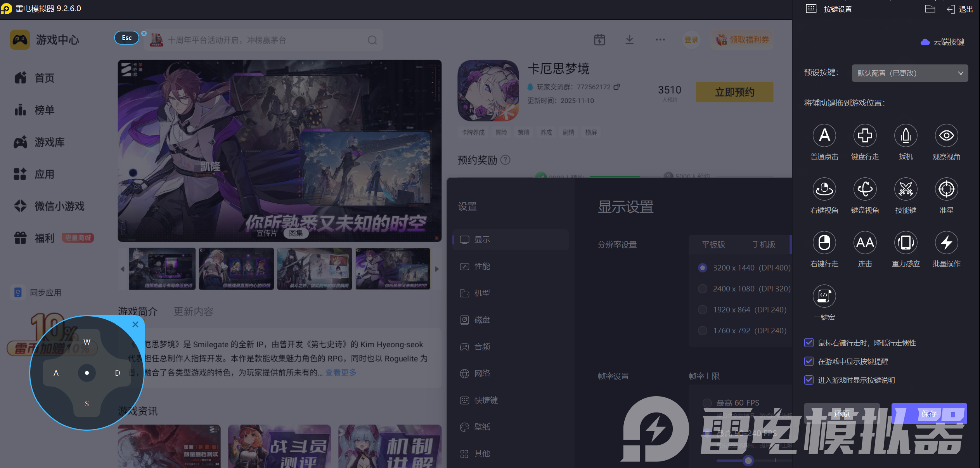
Task: Expand the 预设按键 默认配置 dropdown
Action: (909, 73)
